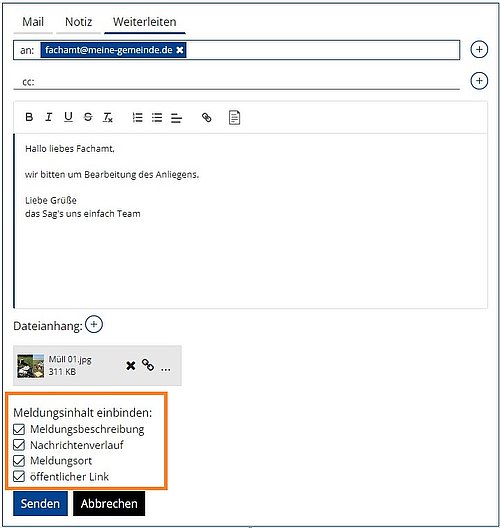Apply underline formatting
Screen dimensions: 500x528
[68, 117]
